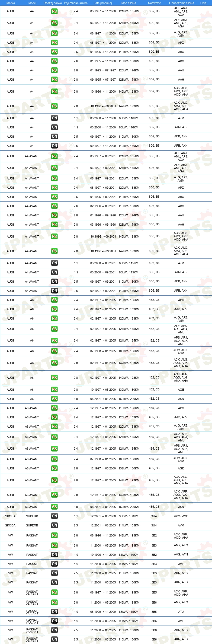Click the Opis column header
Image resolution: width=212 pixels, height=644 pixels.
click(x=203, y=3)
